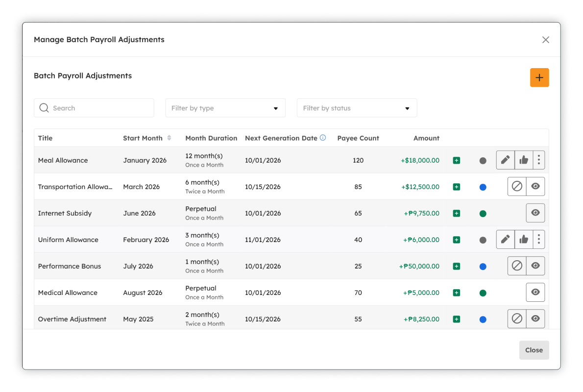583x392 pixels.
Task: Click the 11/01/2026 generation date
Action: pyautogui.click(x=263, y=240)
